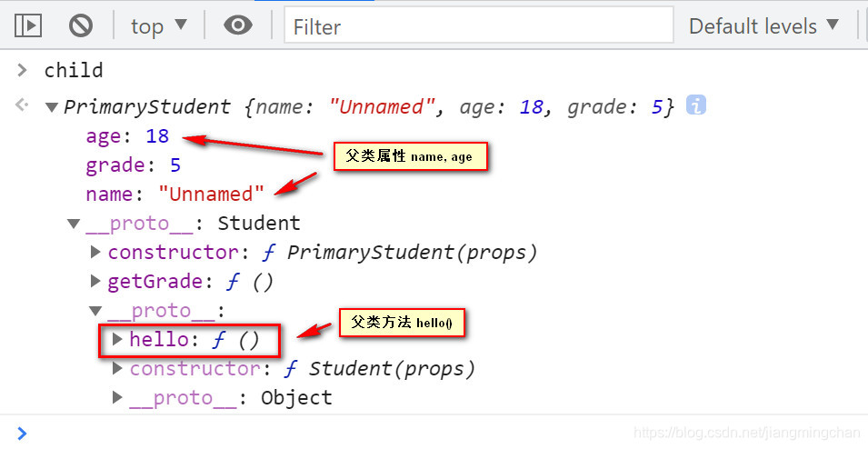Click the eye live expression icon
This screenshot has height=449, width=868.
click(x=238, y=25)
